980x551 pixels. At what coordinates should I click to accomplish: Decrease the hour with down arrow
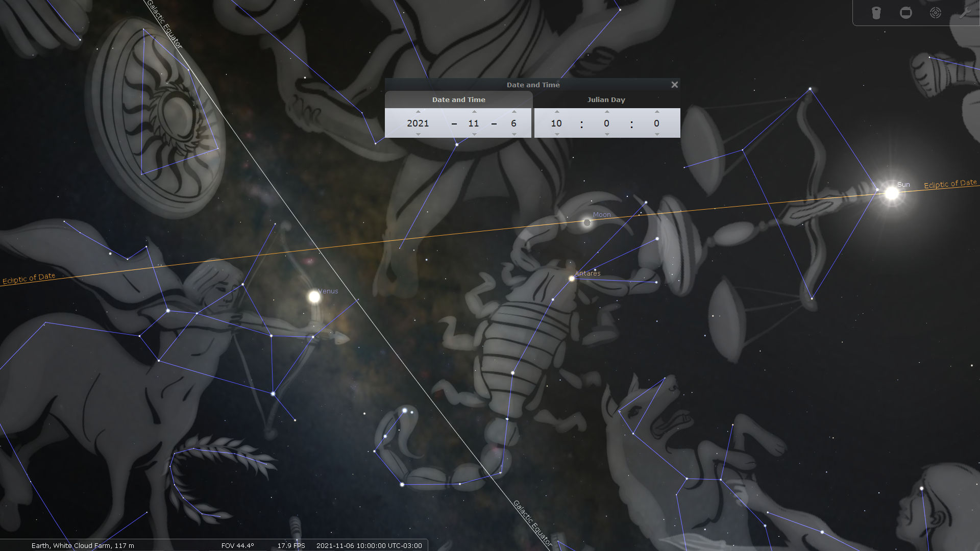[557, 134]
